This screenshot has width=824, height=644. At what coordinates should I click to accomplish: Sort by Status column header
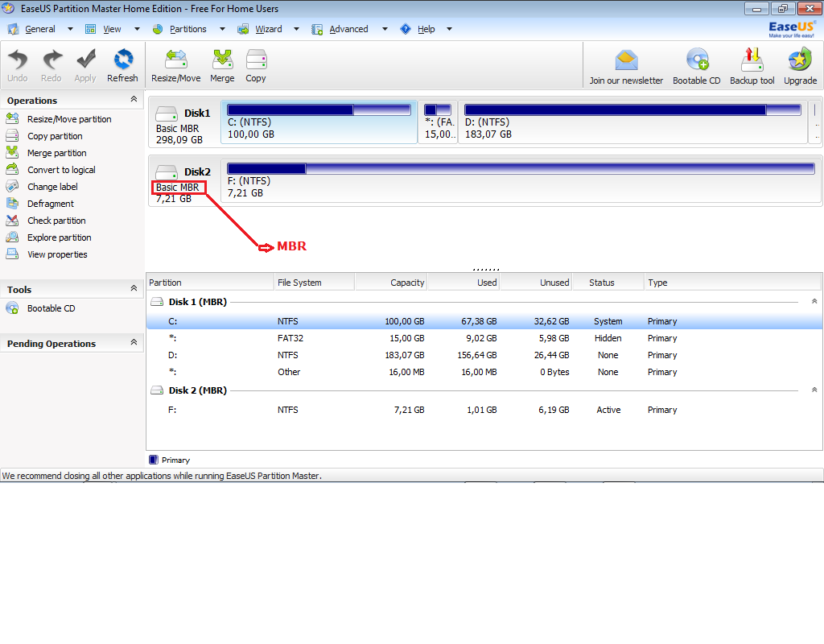[x=608, y=283]
